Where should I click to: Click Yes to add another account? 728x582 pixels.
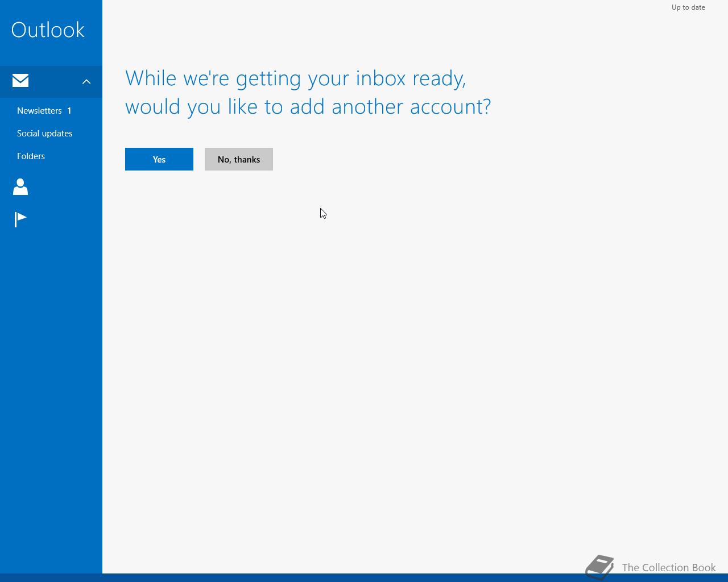coord(159,159)
